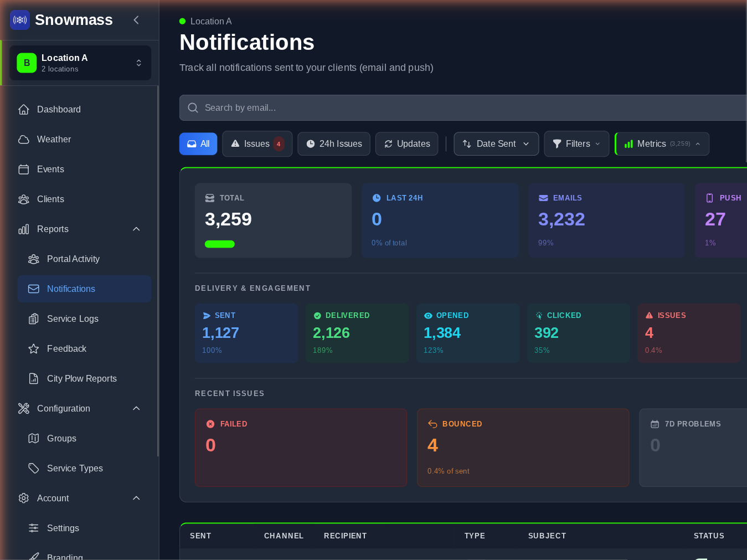Click the Dashboard home icon

[x=24, y=110]
